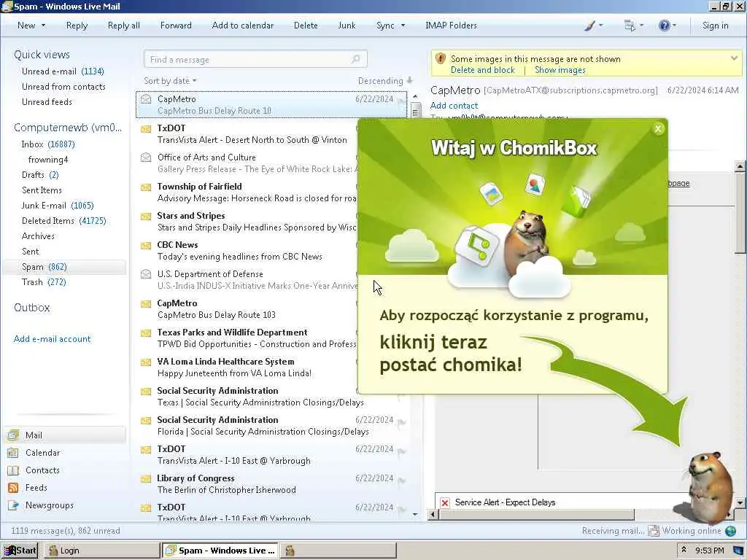Open the Newsgroups icon
Image resolution: width=747 pixels, height=560 pixels.
(13, 505)
